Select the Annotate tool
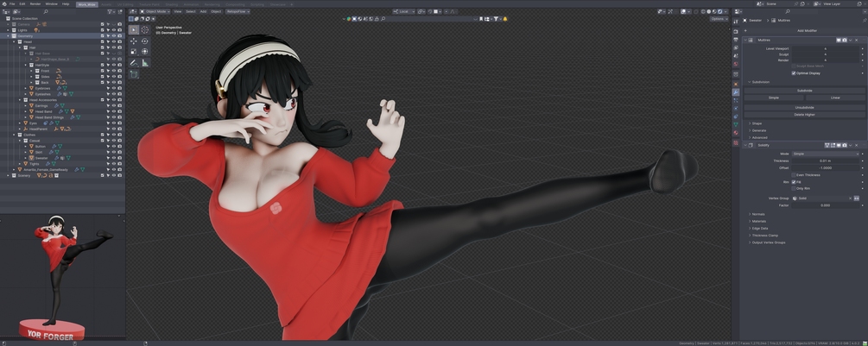Viewport: 868px width, 346px height. (x=133, y=63)
